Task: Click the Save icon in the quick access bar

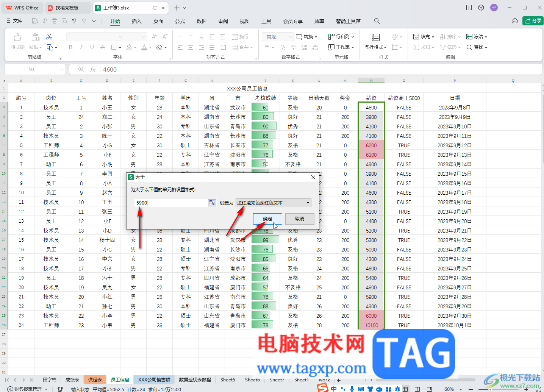Action: 35,21
